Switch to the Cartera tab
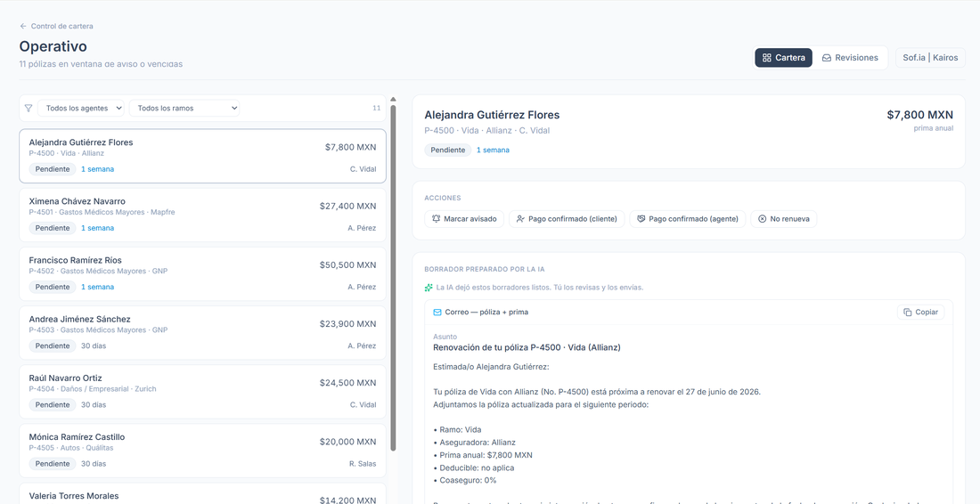This screenshot has height=504, width=980. pyautogui.click(x=784, y=58)
